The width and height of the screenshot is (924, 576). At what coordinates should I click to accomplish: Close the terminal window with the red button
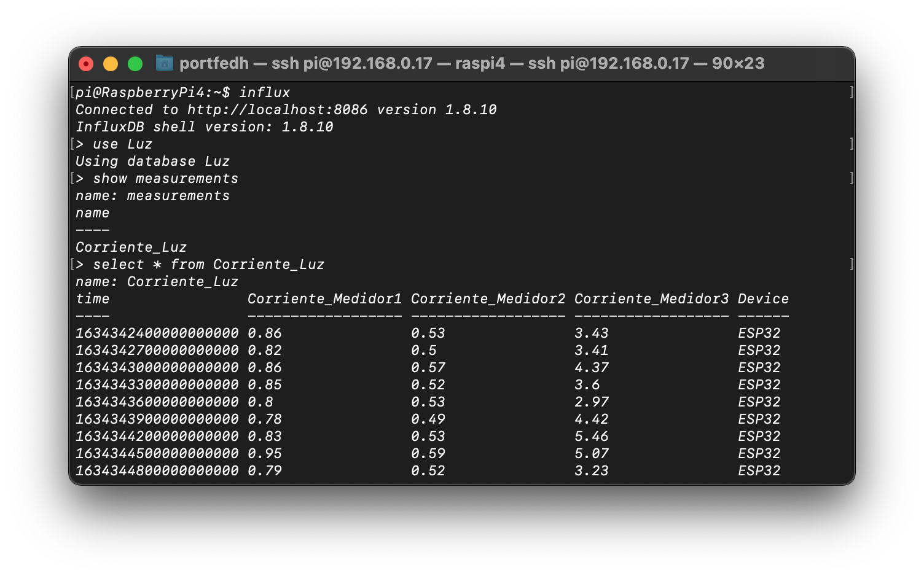86,64
